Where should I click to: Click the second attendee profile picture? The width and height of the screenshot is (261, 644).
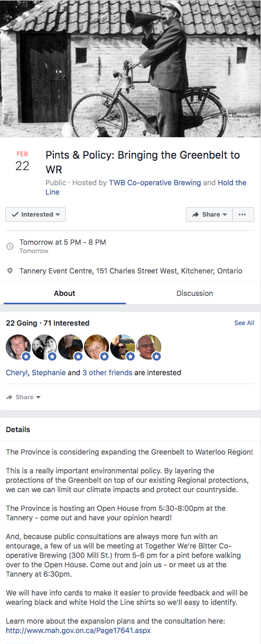point(44,347)
